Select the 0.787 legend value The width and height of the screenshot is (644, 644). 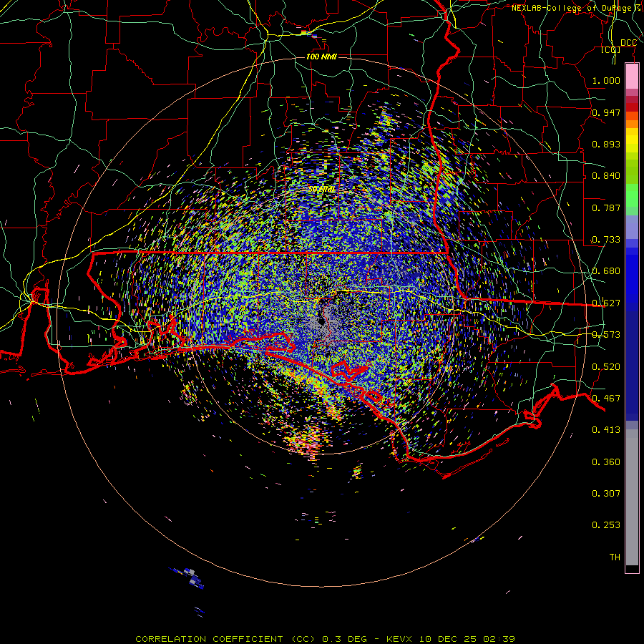pos(606,208)
